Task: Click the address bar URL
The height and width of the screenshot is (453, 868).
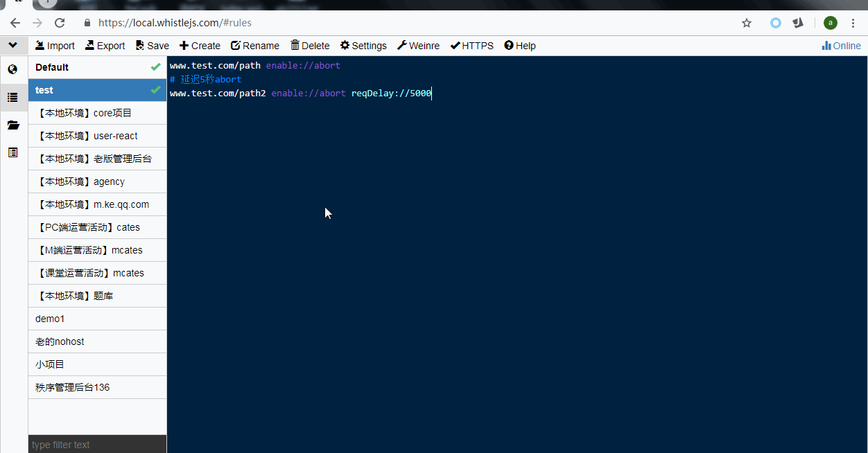Action: coord(175,23)
